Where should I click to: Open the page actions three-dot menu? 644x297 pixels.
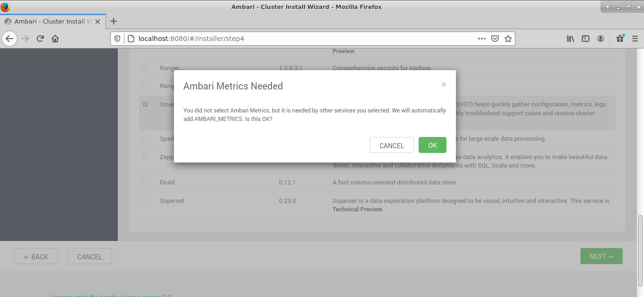coord(481,39)
